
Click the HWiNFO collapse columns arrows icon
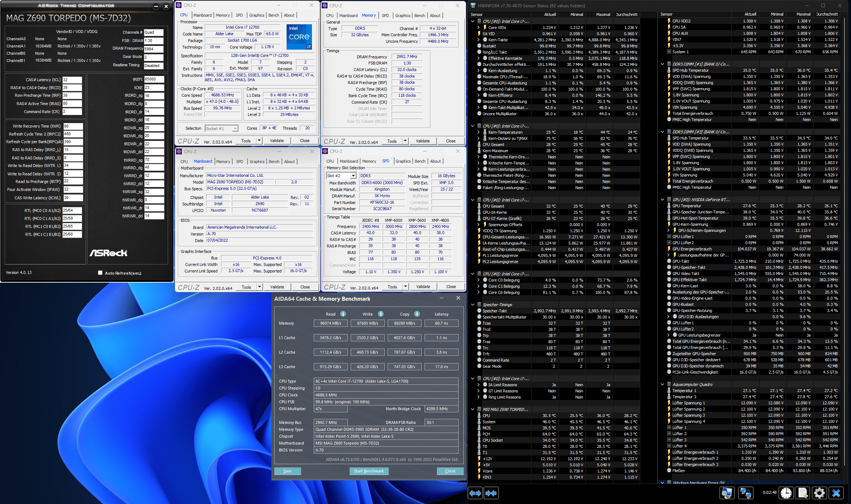point(491,493)
